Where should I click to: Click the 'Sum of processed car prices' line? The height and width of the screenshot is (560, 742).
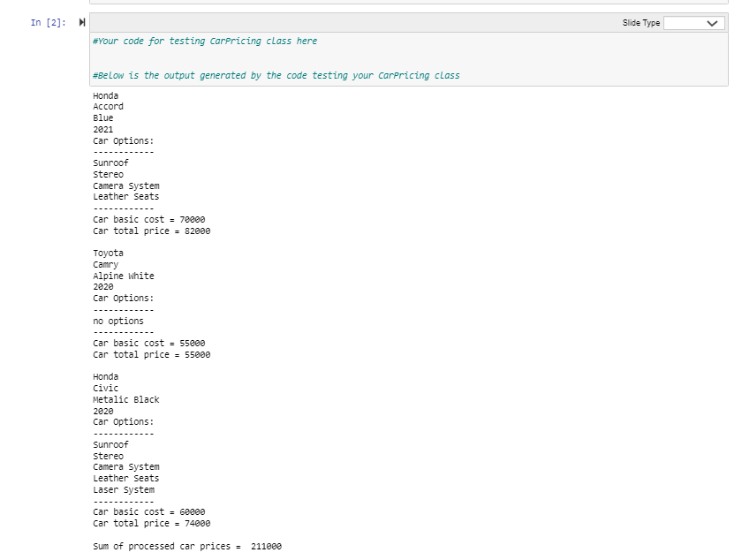pos(185,546)
